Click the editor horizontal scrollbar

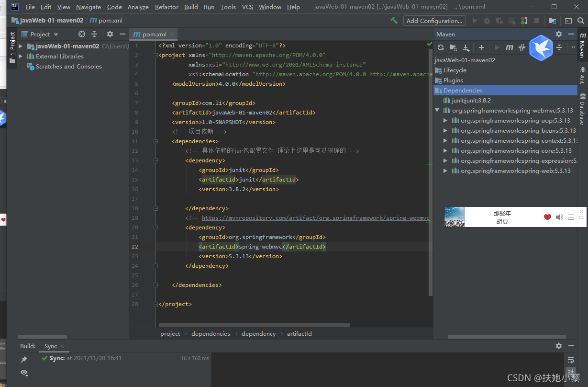point(254,325)
